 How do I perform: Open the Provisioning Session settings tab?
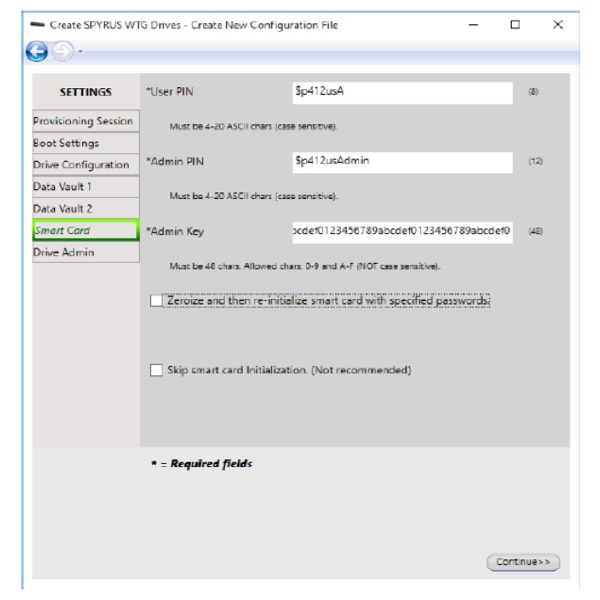[x=86, y=121]
